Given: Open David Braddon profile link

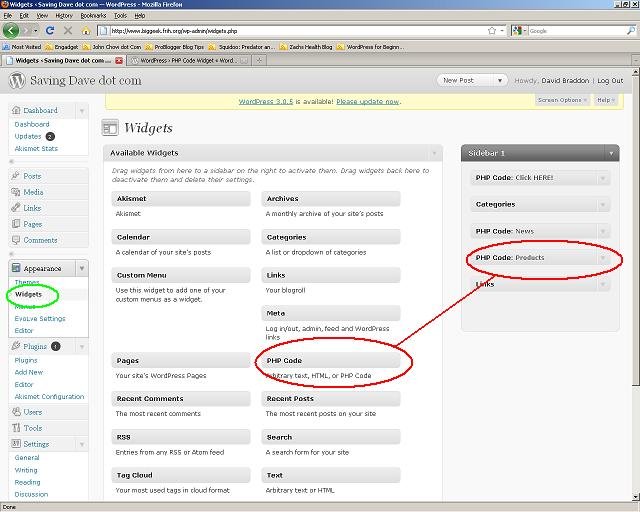Looking at the screenshot, I should tap(565, 80).
